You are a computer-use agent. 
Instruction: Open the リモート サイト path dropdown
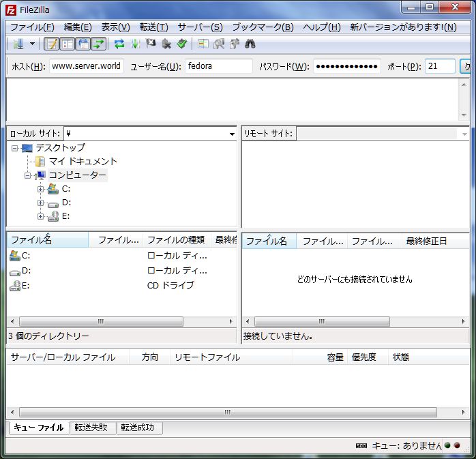[x=464, y=134]
